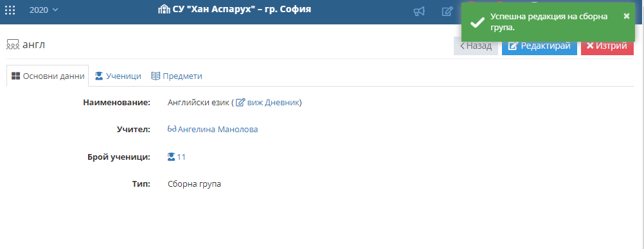
Task: Open the megaphone announcements icon
Action: pyautogui.click(x=419, y=12)
